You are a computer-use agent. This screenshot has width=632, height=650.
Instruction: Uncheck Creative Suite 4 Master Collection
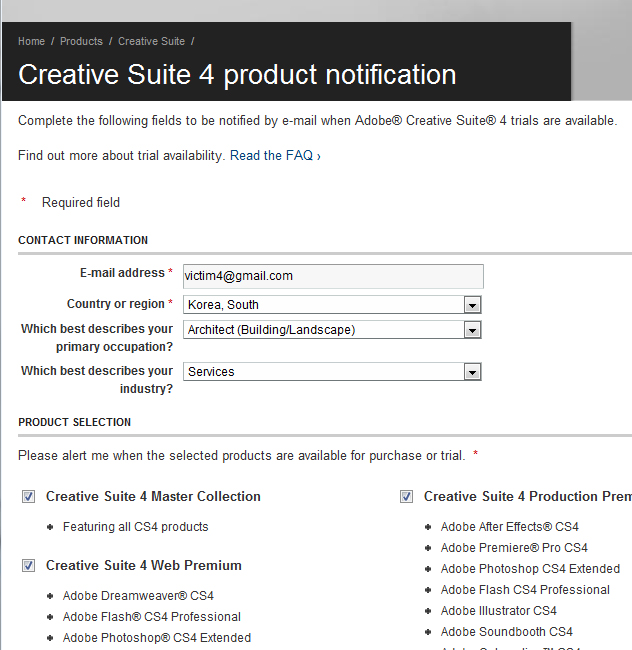tap(29, 497)
